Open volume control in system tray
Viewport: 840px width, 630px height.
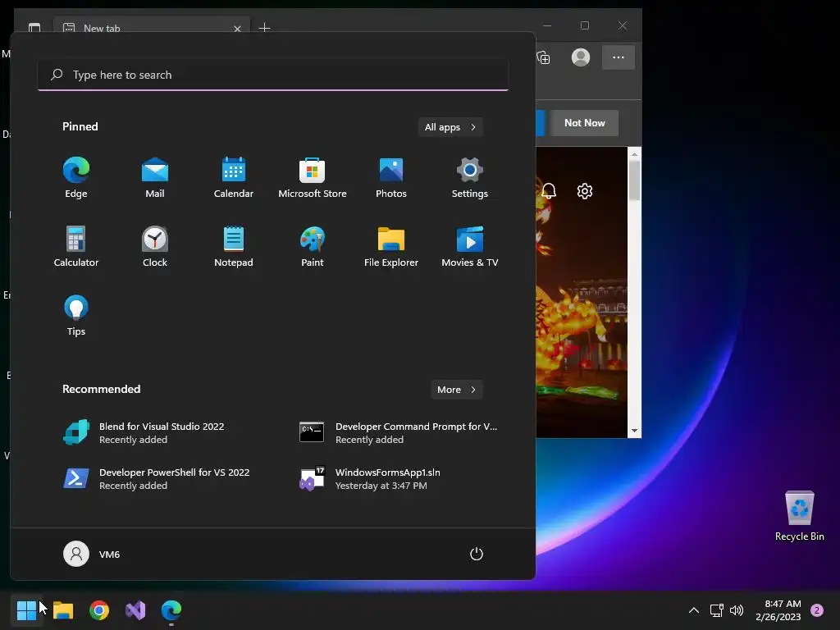point(737,610)
